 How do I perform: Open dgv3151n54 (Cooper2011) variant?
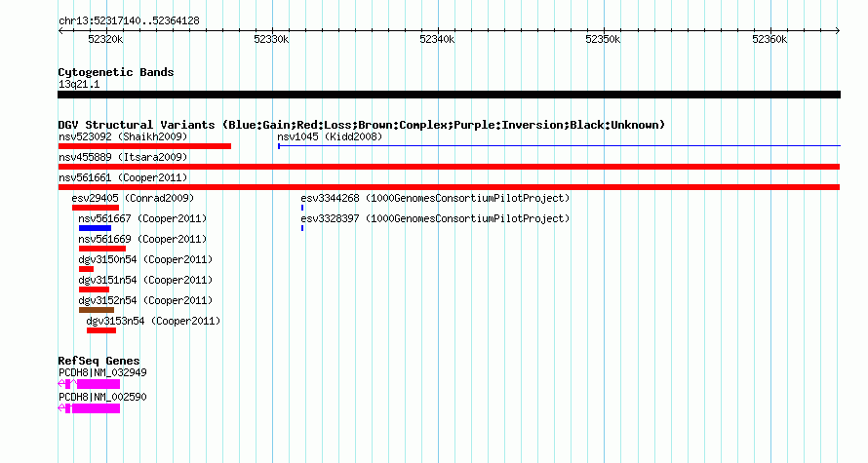(x=145, y=280)
